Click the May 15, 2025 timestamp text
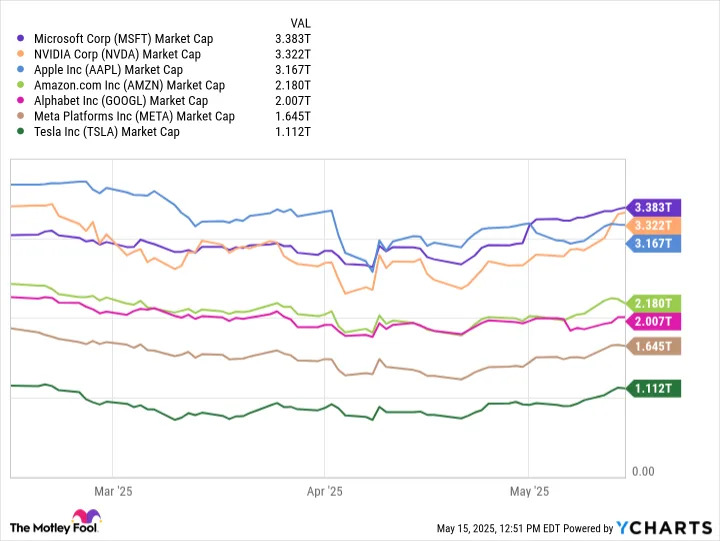Image resolution: width=720 pixels, height=541 pixels. click(498, 529)
